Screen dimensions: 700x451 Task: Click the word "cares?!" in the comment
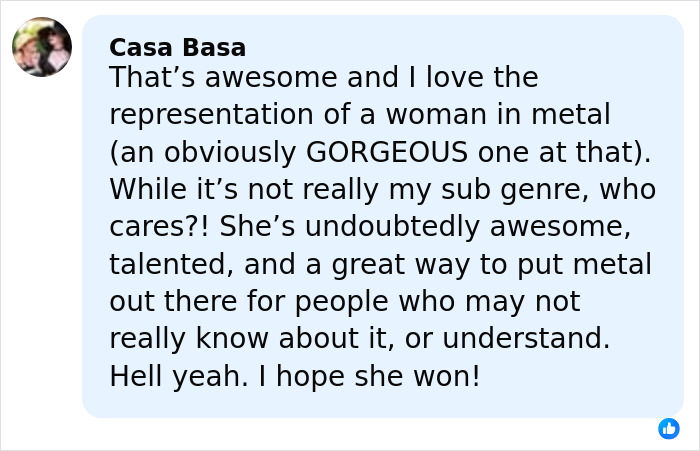(158, 227)
